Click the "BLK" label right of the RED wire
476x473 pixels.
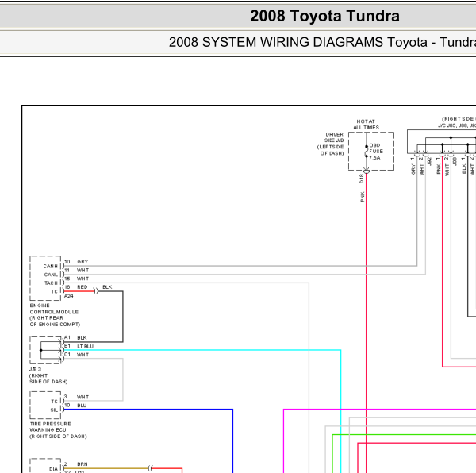tap(107, 287)
